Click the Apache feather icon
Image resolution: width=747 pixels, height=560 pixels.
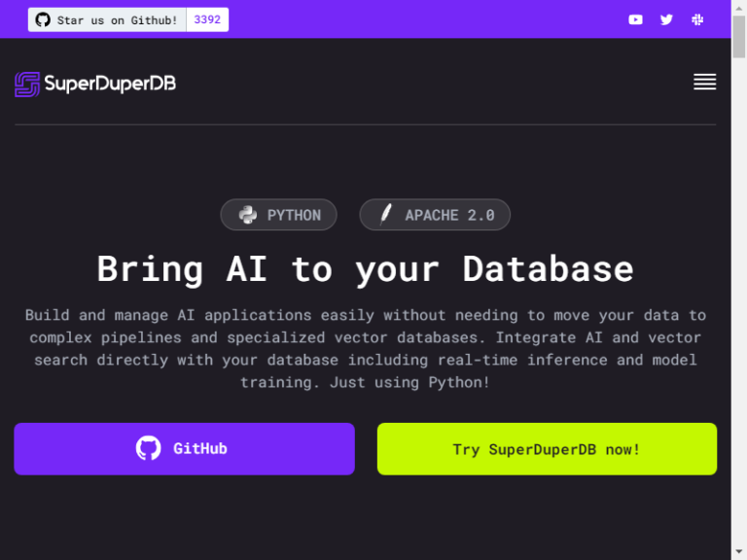point(386,214)
